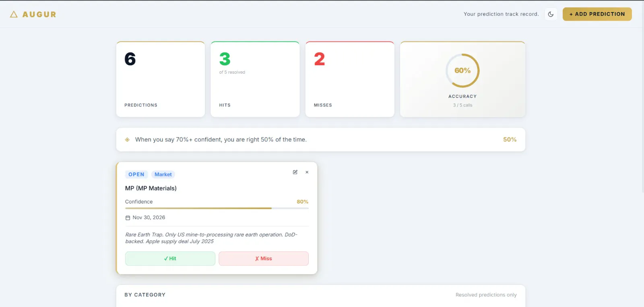Screen dimensions: 644x307
Task: Click the calendar icon beside Nov 30, 2026
Action: (x=128, y=218)
